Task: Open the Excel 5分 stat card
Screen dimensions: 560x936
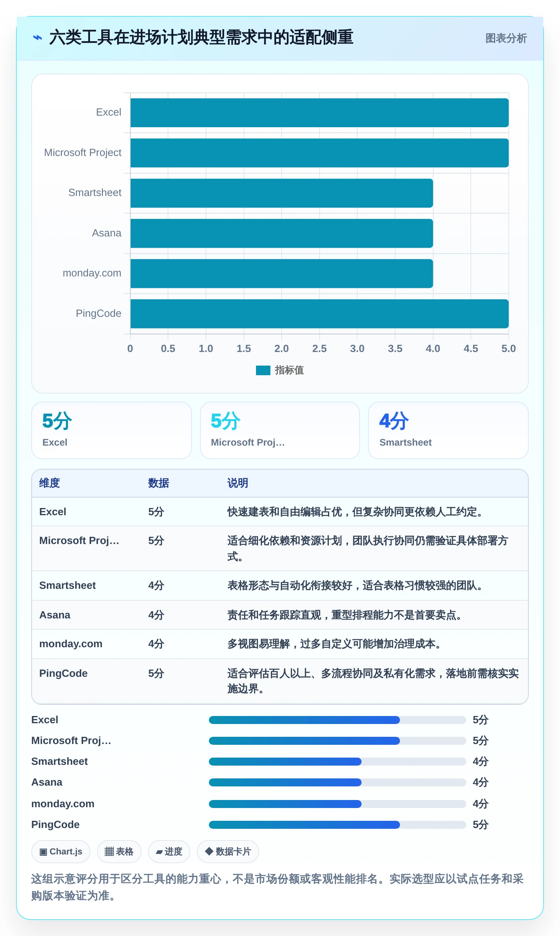Action: (x=112, y=430)
